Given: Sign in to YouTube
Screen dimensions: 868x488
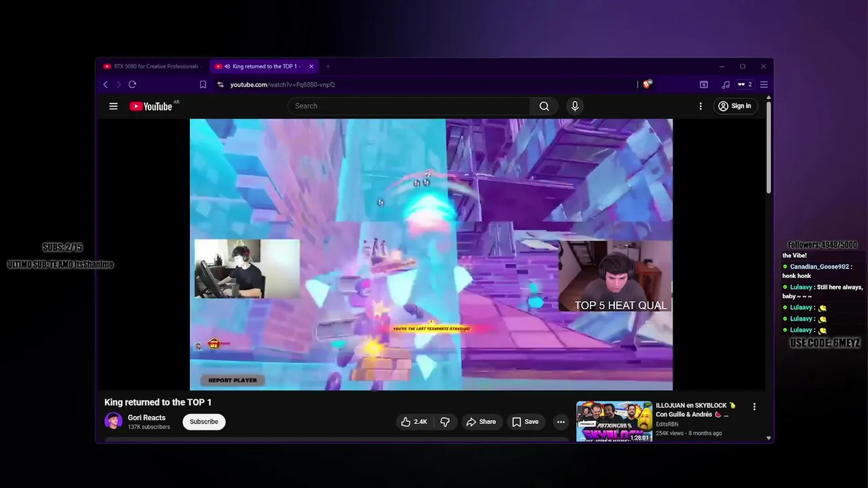Looking at the screenshot, I should pyautogui.click(x=734, y=106).
